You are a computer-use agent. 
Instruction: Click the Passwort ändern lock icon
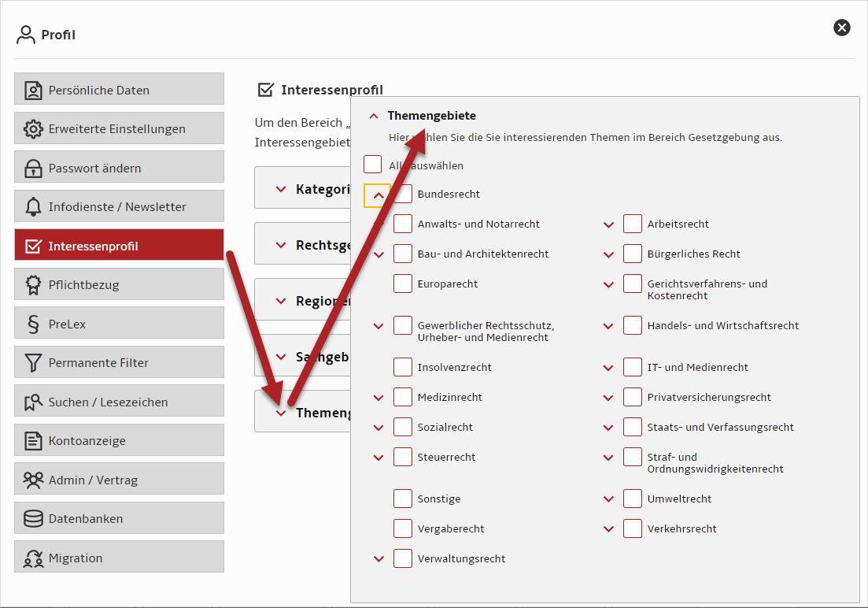(x=33, y=168)
